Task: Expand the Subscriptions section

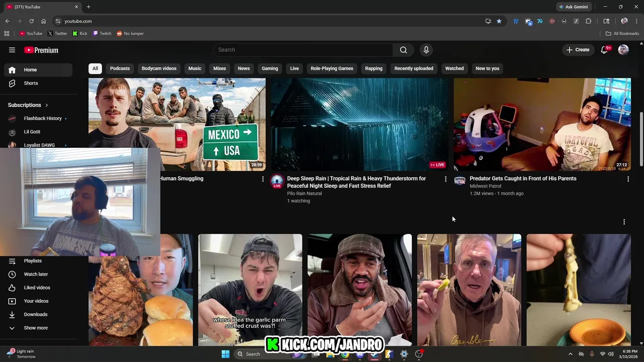Action: 28,105
